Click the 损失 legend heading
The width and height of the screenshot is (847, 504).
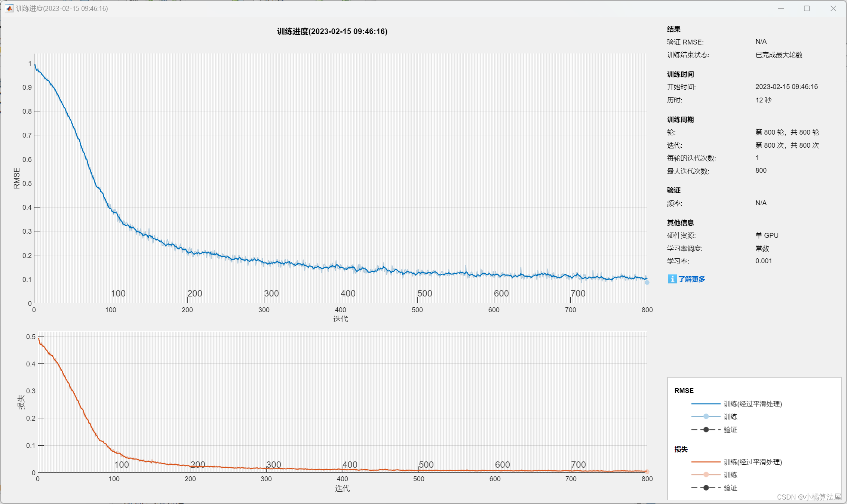click(x=681, y=449)
